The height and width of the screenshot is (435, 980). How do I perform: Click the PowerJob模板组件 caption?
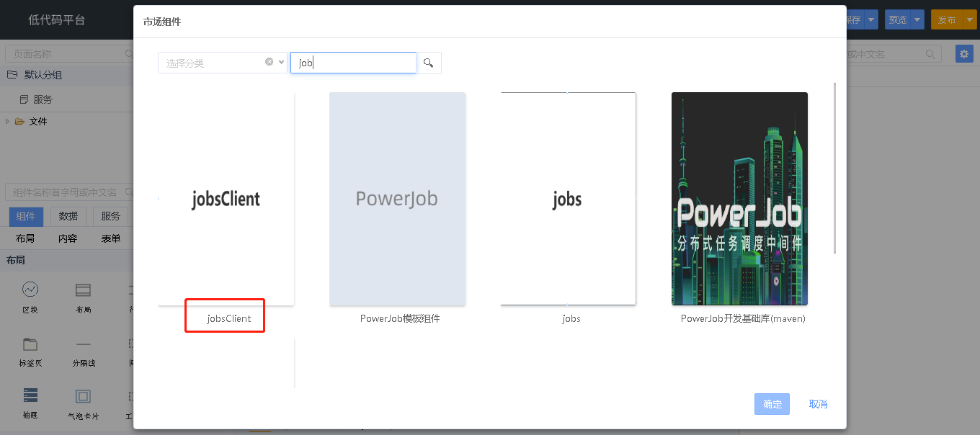[x=400, y=318]
